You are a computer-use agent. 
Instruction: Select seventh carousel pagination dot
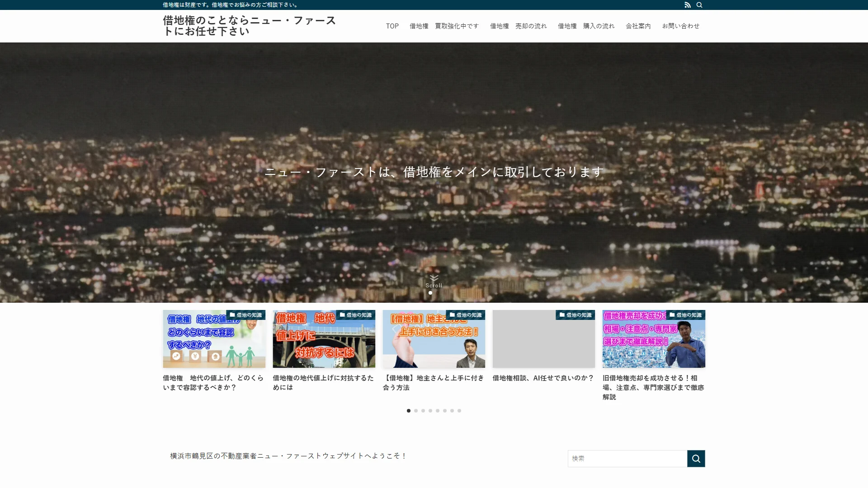tap(452, 411)
